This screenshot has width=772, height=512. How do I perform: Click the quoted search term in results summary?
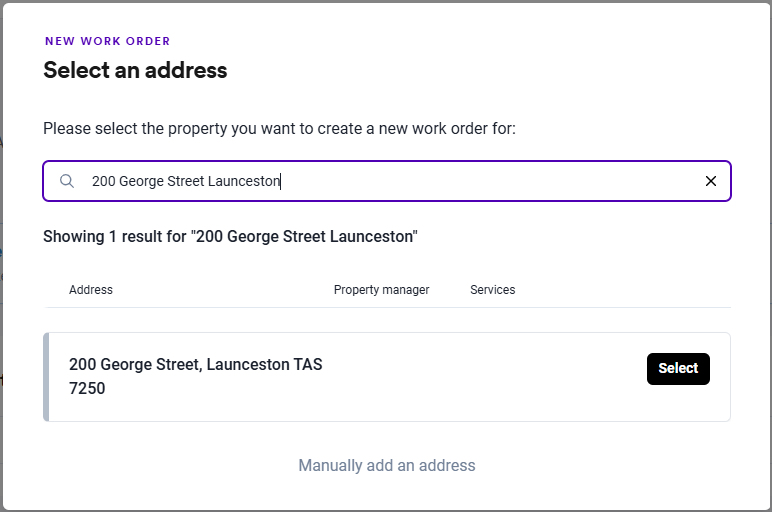click(x=305, y=237)
